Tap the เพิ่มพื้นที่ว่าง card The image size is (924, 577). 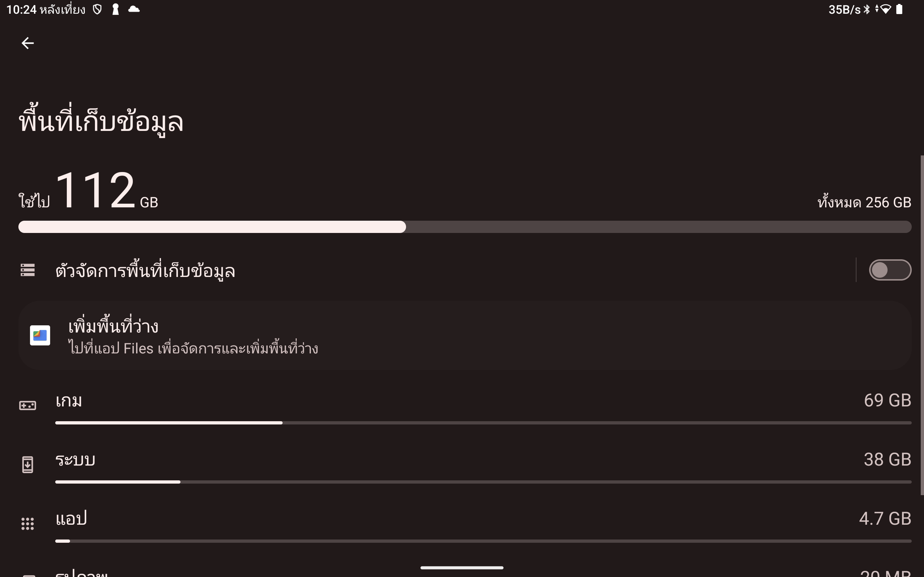[x=465, y=335]
